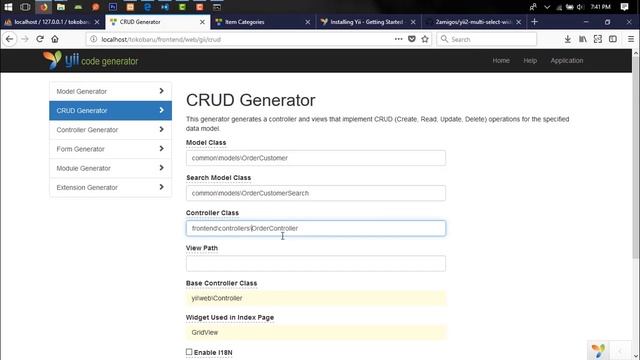
Task: Close the Installing Yii tab
Action: tap(413, 22)
